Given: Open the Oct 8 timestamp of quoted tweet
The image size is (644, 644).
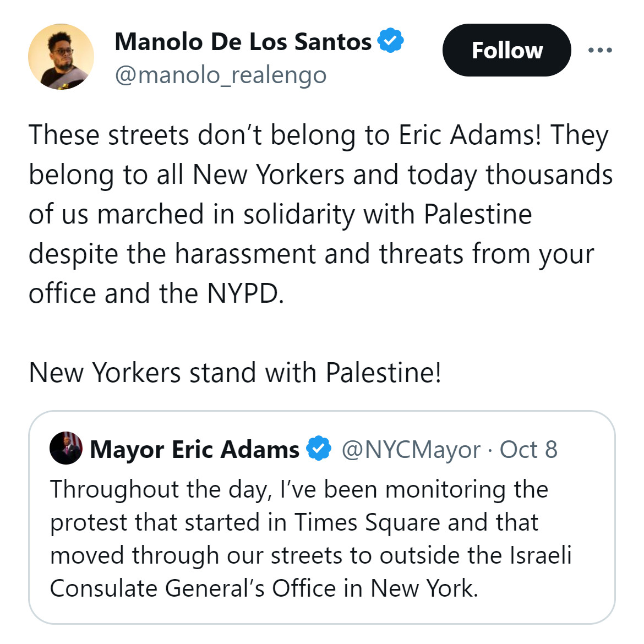Looking at the screenshot, I should pos(528,450).
